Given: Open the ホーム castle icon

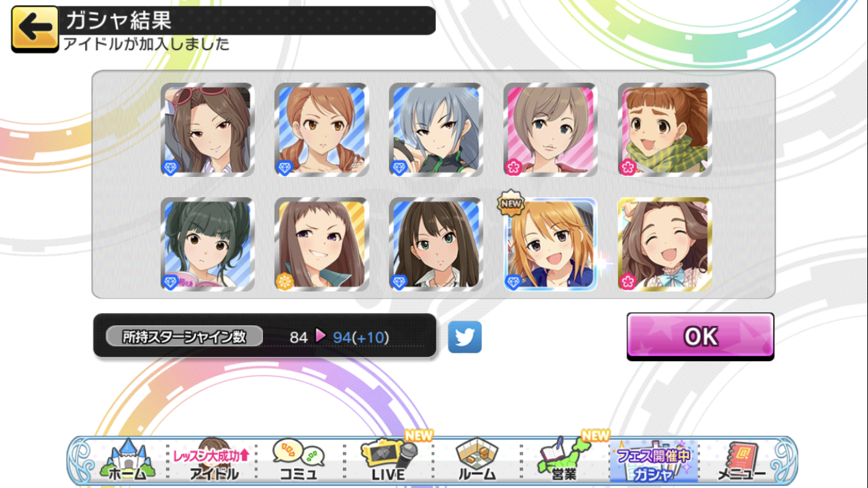Looking at the screenshot, I should [x=128, y=461].
